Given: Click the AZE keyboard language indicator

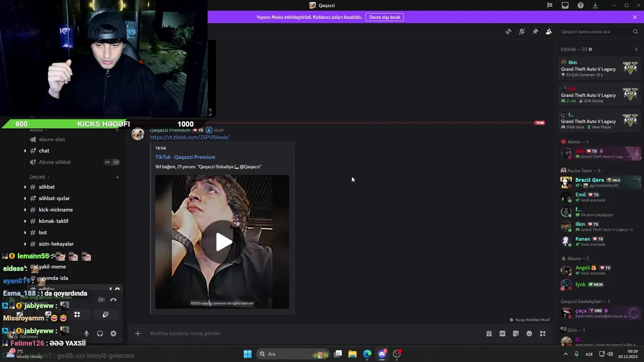Looking at the screenshot, I should point(589,354).
